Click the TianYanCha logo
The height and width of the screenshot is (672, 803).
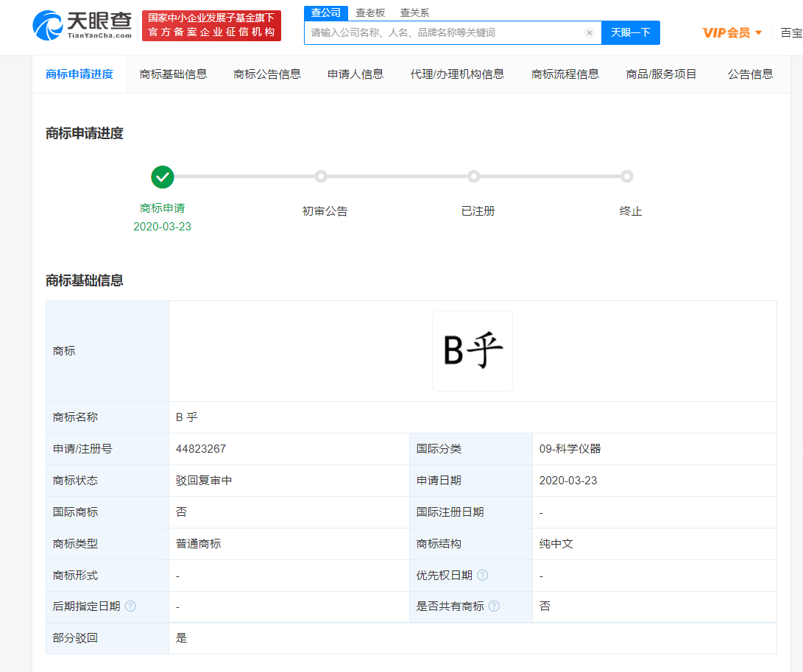click(x=82, y=26)
